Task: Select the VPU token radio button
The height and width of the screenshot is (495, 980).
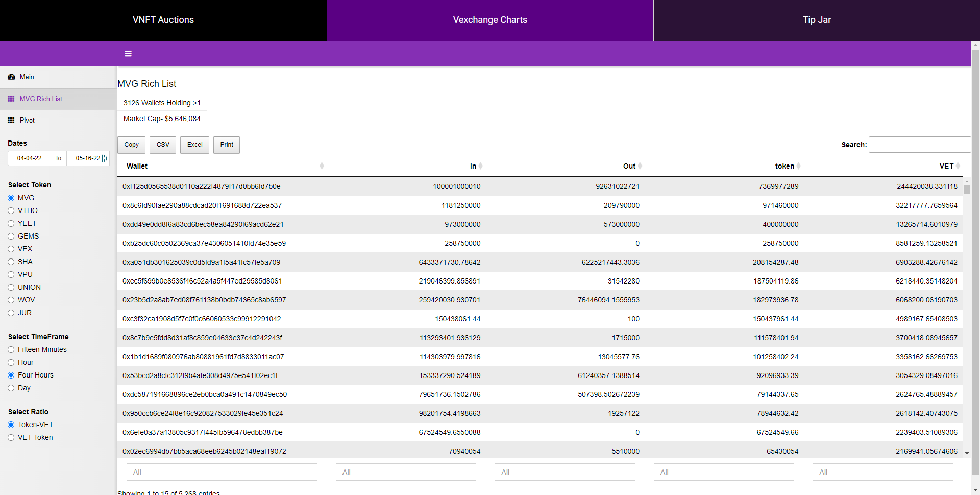Action: [11, 275]
